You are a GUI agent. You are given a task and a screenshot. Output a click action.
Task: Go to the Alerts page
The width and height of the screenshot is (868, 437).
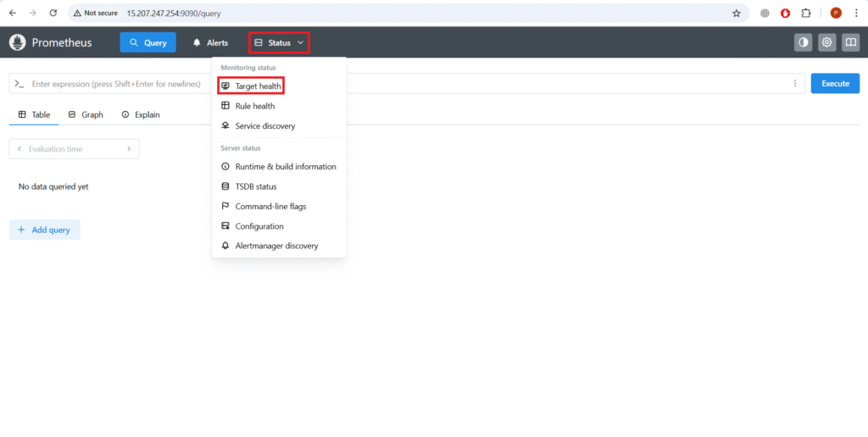210,42
